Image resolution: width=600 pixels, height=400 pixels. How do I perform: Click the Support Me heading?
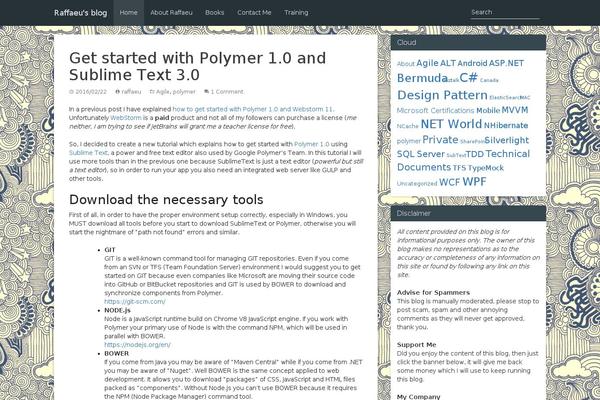[416, 345]
